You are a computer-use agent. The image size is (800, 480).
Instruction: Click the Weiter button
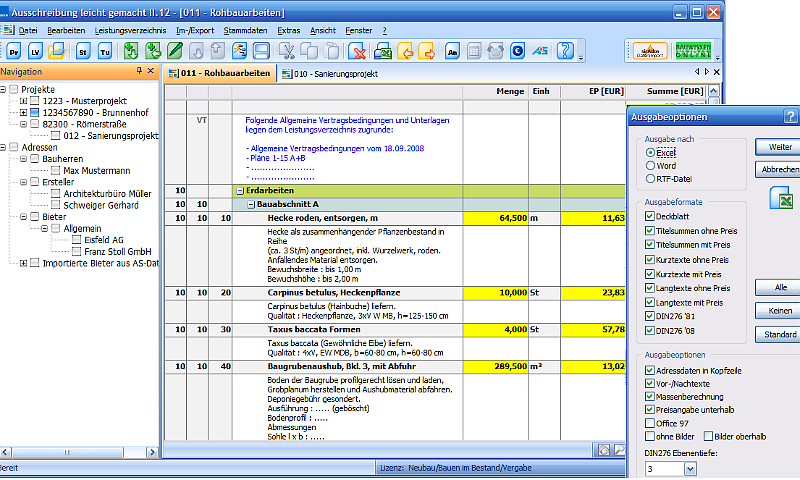click(x=777, y=147)
